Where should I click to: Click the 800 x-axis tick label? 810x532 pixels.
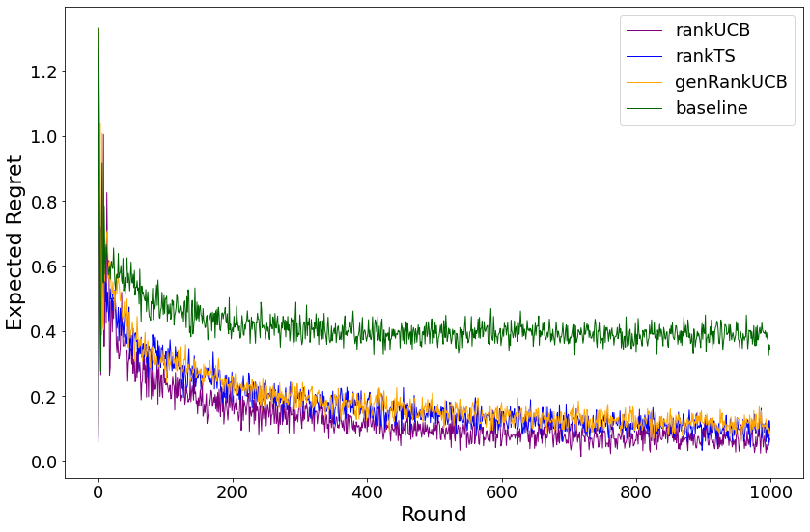pyautogui.click(x=636, y=492)
